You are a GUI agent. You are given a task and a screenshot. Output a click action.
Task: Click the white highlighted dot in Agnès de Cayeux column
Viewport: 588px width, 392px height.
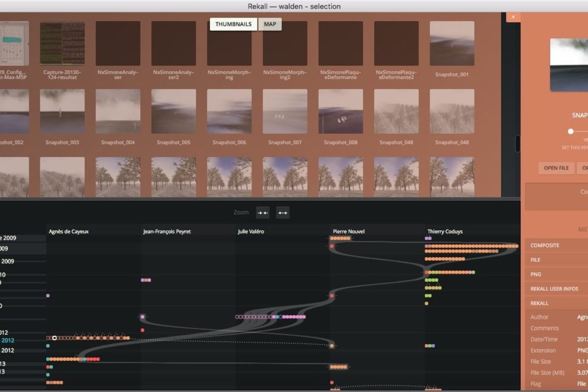pos(54,338)
